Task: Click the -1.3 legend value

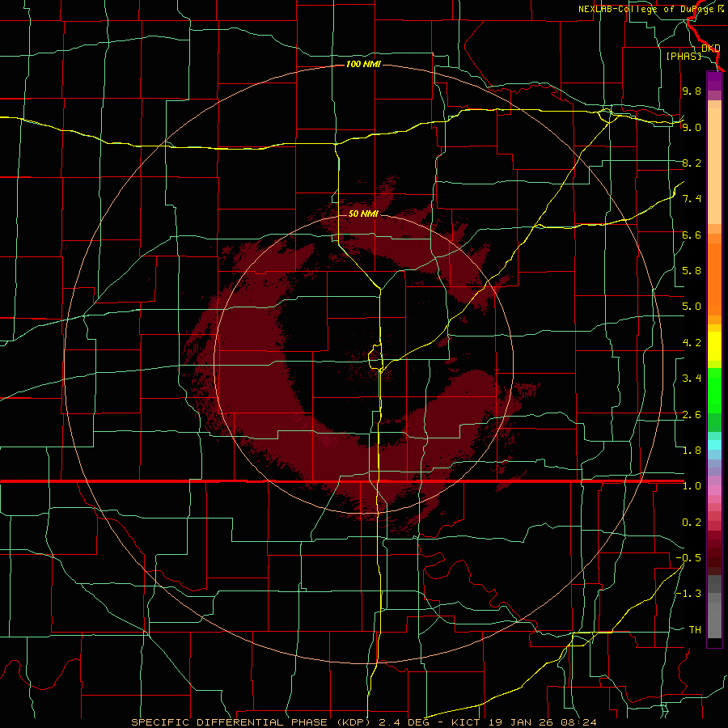Action: [x=688, y=594]
